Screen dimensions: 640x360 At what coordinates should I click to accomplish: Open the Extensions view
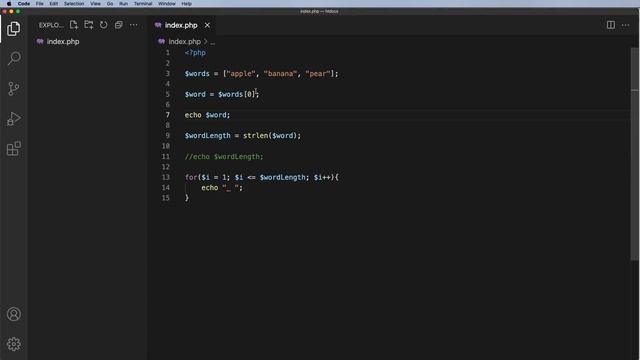pyautogui.click(x=13, y=149)
